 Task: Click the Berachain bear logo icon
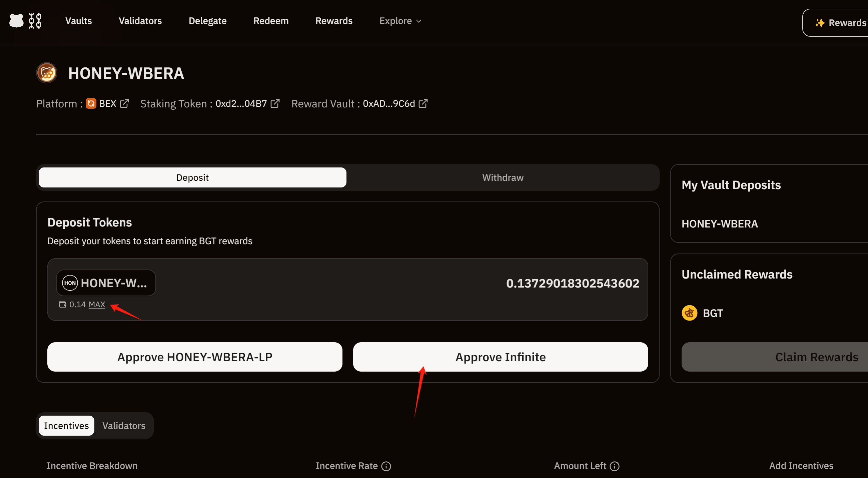(16, 21)
